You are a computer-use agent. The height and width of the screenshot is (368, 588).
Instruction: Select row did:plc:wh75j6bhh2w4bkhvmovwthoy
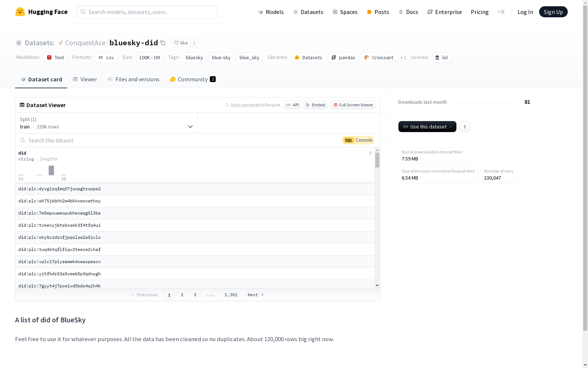(195, 201)
